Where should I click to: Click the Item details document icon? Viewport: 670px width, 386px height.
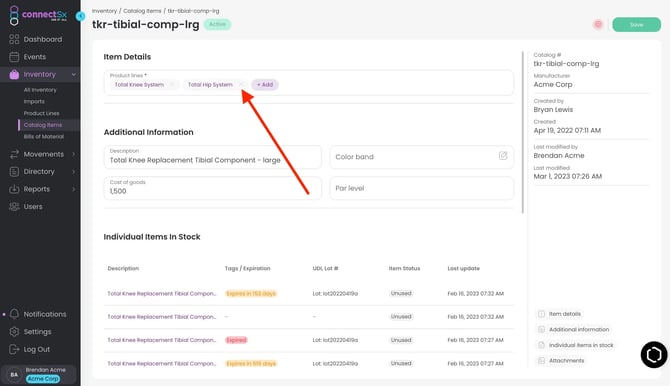(x=541, y=314)
